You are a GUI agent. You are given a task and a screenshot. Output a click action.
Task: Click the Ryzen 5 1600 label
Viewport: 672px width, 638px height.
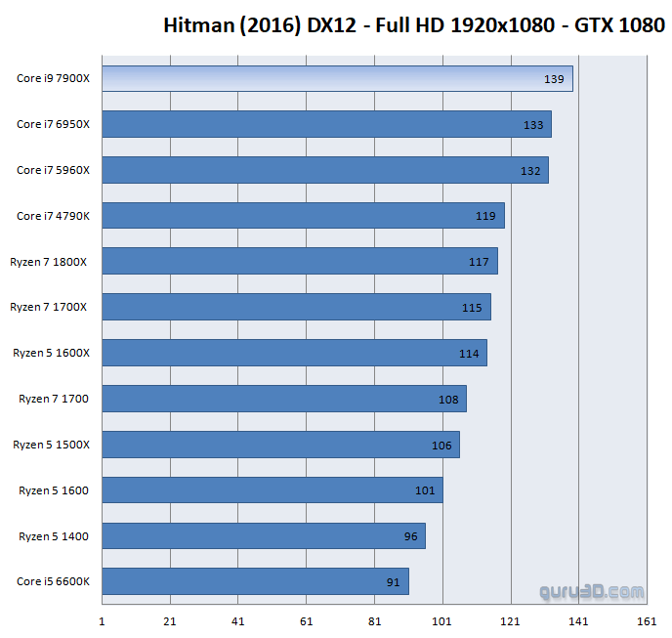tap(54, 490)
